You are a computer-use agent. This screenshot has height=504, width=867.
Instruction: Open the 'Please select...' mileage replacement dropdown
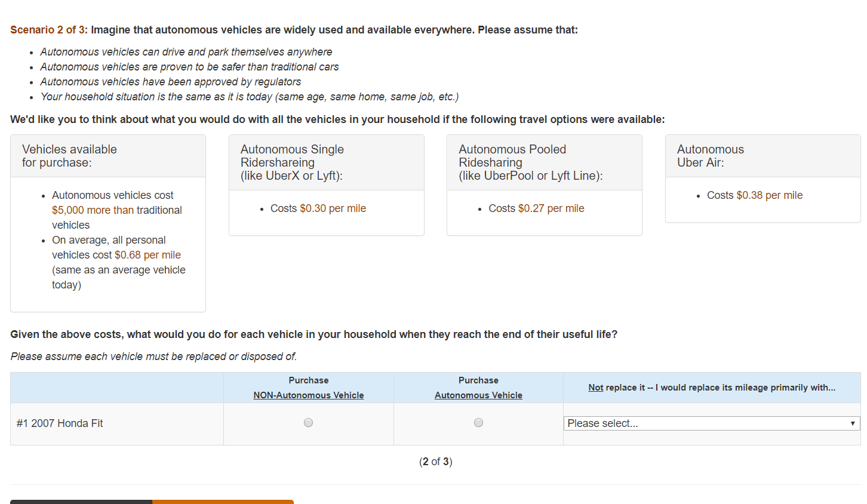click(x=712, y=423)
